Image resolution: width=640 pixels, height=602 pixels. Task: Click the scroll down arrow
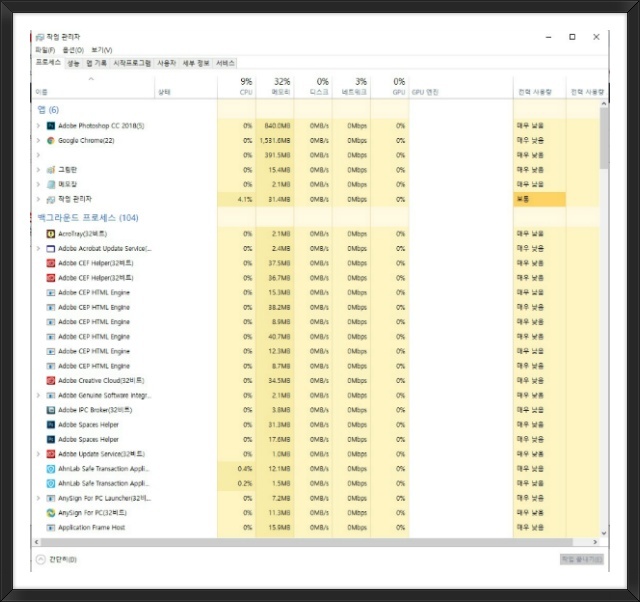[604, 533]
